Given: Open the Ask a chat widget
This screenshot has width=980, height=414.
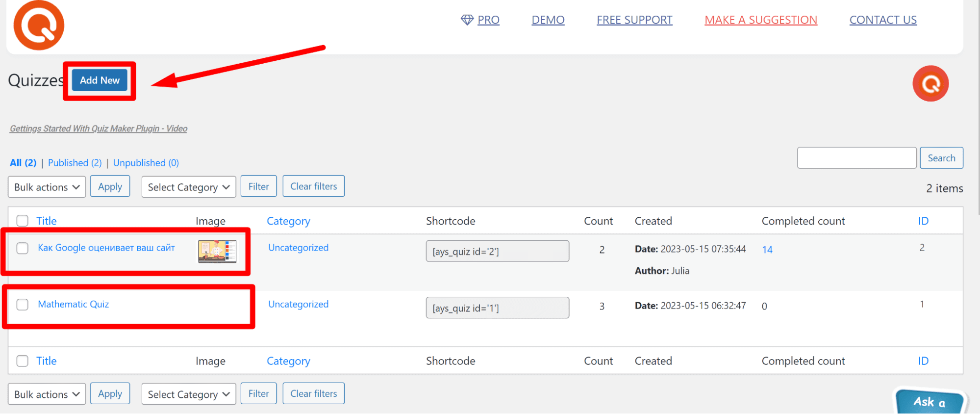Looking at the screenshot, I should coord(929,402).
